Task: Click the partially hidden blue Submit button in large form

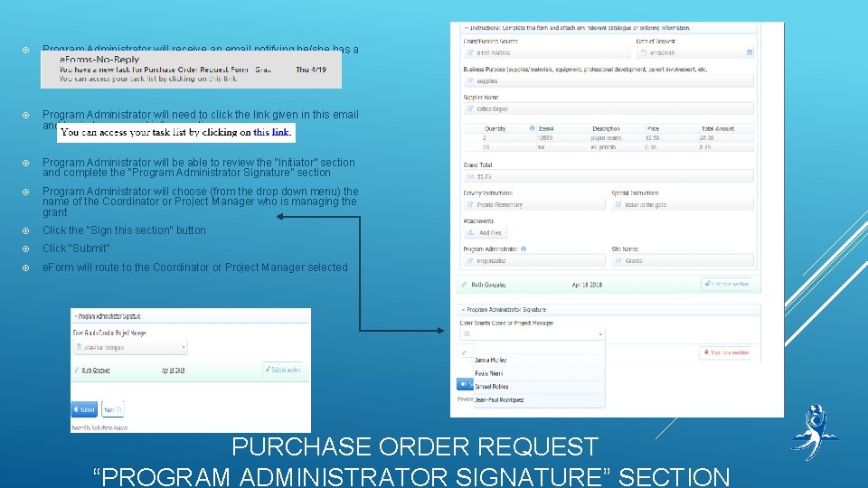Action: point(465,384)
